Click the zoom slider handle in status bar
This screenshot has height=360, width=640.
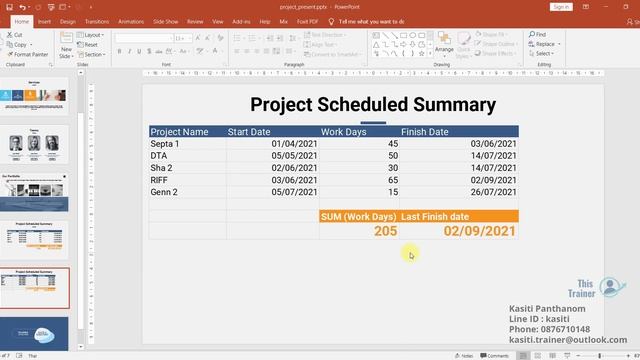[599, 356]
